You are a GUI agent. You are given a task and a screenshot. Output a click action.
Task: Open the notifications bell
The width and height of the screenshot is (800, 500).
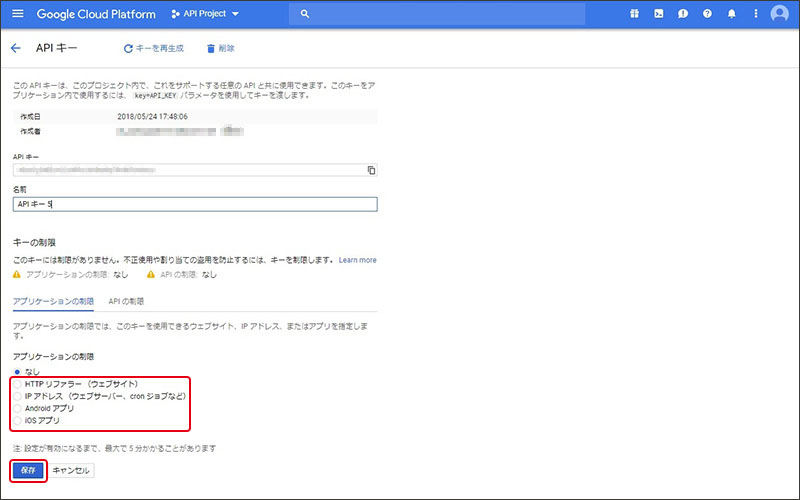pyautogui.click(x=732, y=14)
